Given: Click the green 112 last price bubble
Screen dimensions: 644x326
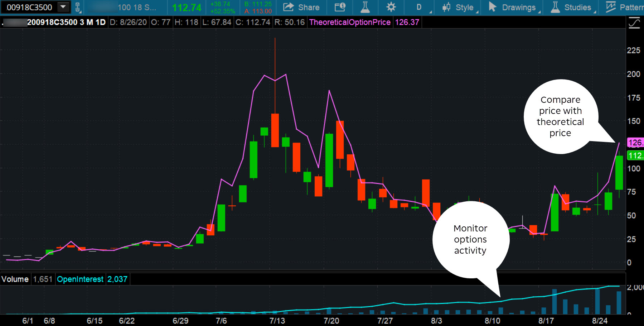Looking at the screenshot, I should pos(635,155).
